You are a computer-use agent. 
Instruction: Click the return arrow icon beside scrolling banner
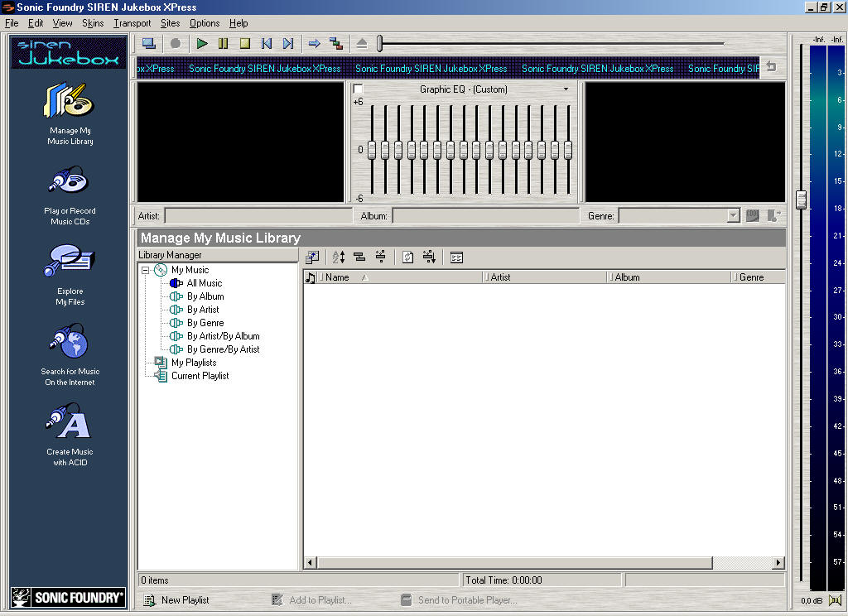click(x=772, y=66)
